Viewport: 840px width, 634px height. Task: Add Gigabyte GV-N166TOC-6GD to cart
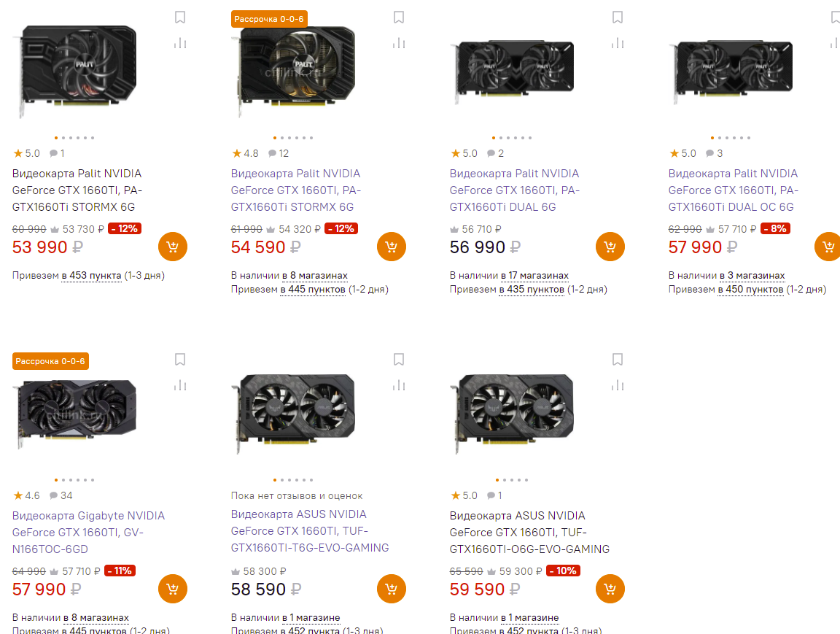click(x=173, y=589)
